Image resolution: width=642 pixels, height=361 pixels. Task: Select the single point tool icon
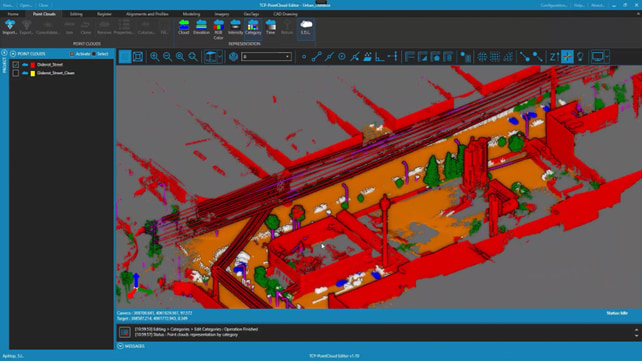[304, 57]
